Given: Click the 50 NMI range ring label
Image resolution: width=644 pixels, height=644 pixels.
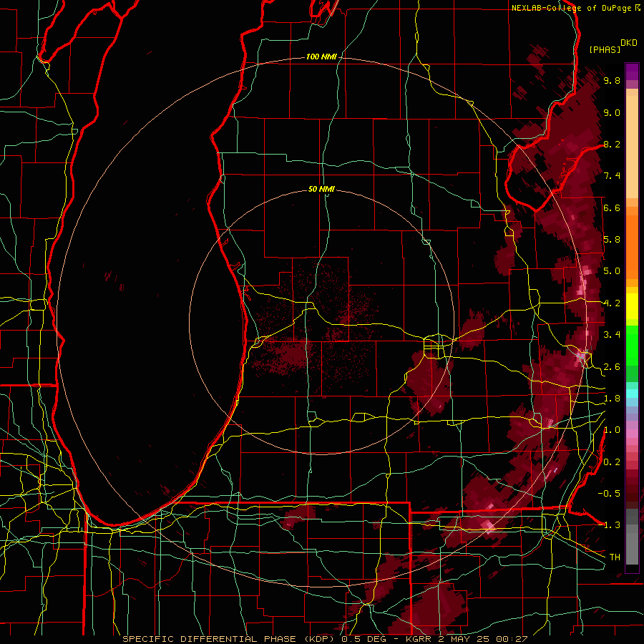Looking at the screenshot, I should pos(321,189).
